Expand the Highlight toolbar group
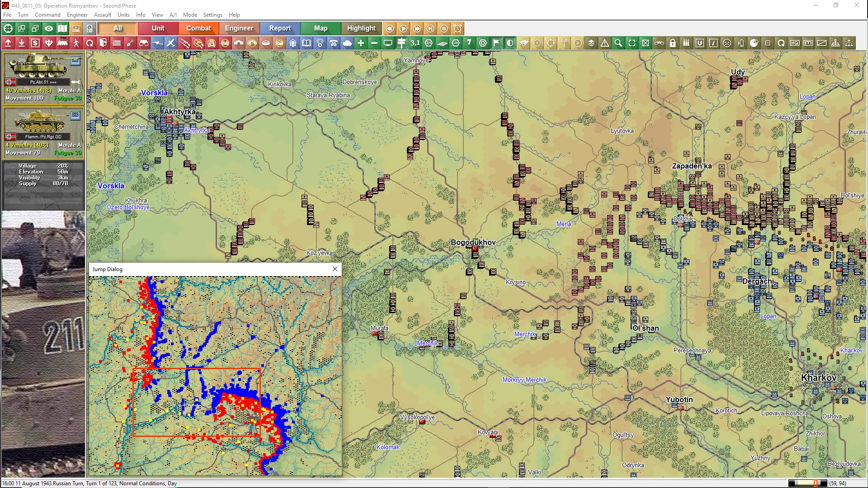This screenshot has width=868, height=488. coord(361,28)
